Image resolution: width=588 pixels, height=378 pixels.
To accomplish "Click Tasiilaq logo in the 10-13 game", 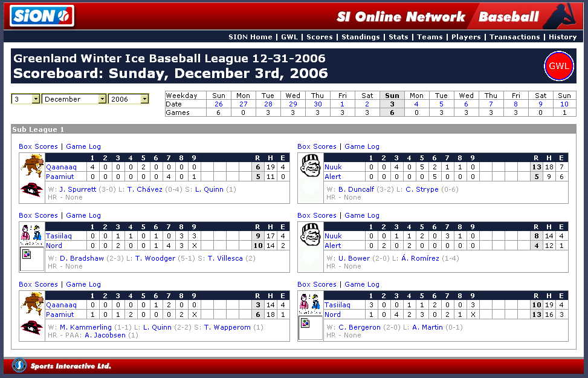I will click(x=310, y=304).
